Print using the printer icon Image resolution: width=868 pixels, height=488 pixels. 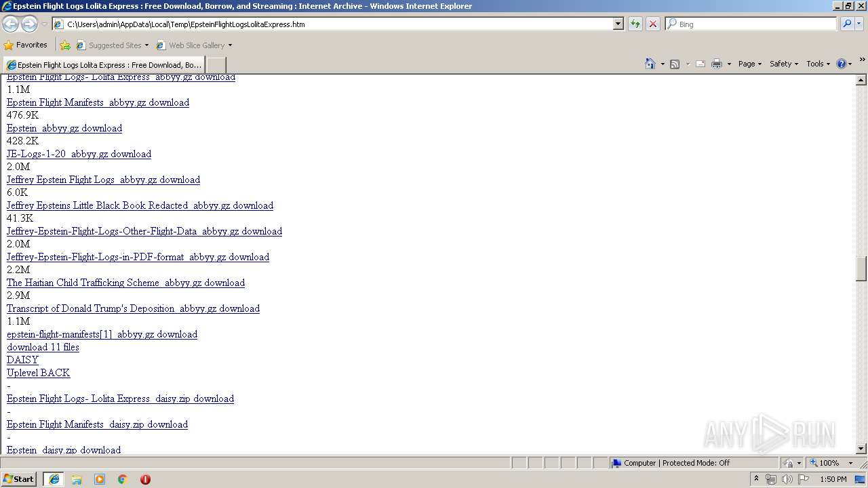[x=717, y=64]
